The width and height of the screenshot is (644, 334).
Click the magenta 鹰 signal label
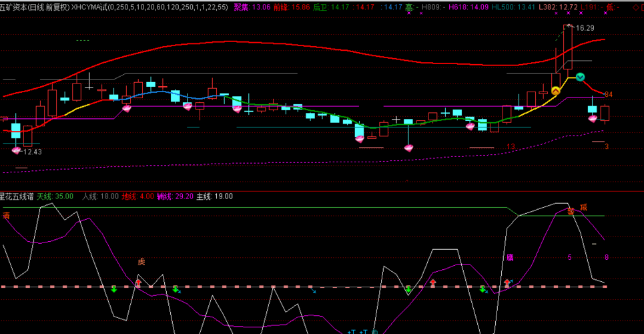click(x=510, y=258)
